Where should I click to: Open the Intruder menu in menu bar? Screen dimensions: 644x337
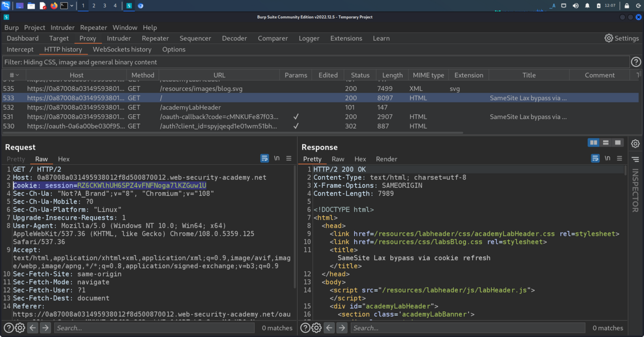(63, 27)
